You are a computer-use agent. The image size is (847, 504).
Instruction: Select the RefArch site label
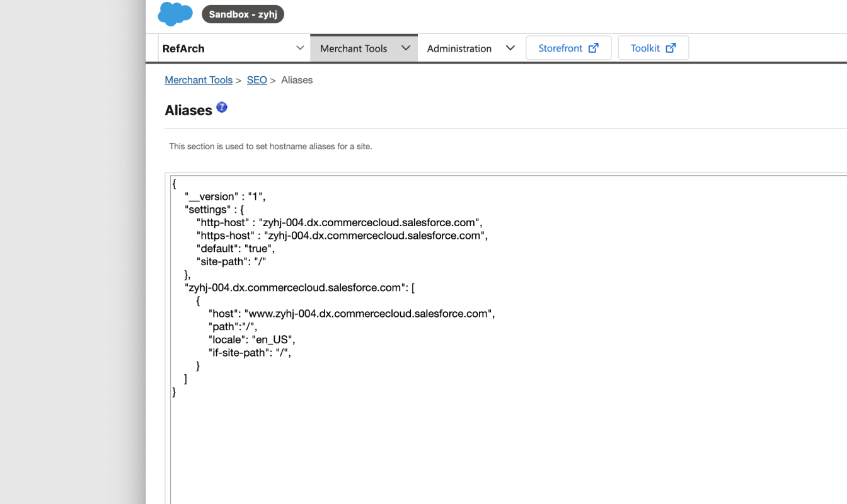point(183,49)
